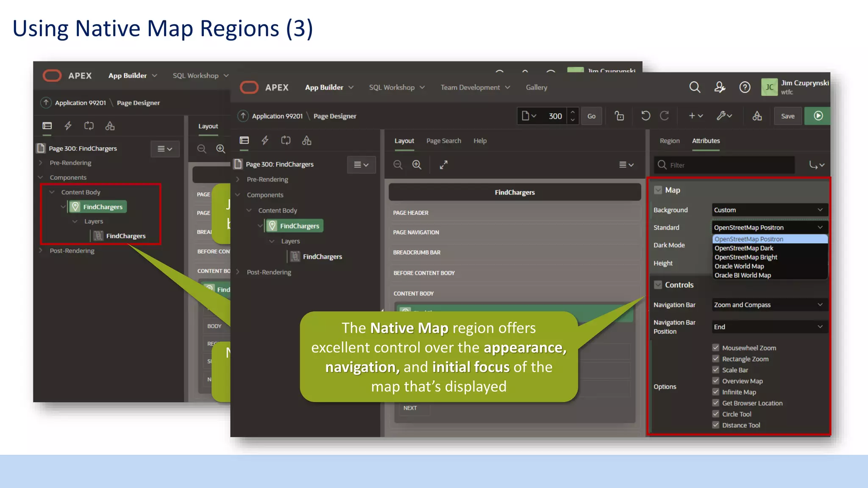Click the Processing icon in back window
Viewport: 868px width, 488px height.
[89, 125]
